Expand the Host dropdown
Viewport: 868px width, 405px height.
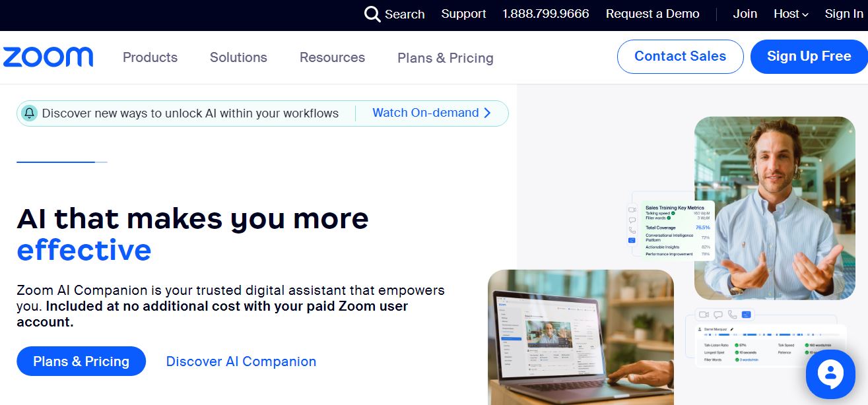791,14
